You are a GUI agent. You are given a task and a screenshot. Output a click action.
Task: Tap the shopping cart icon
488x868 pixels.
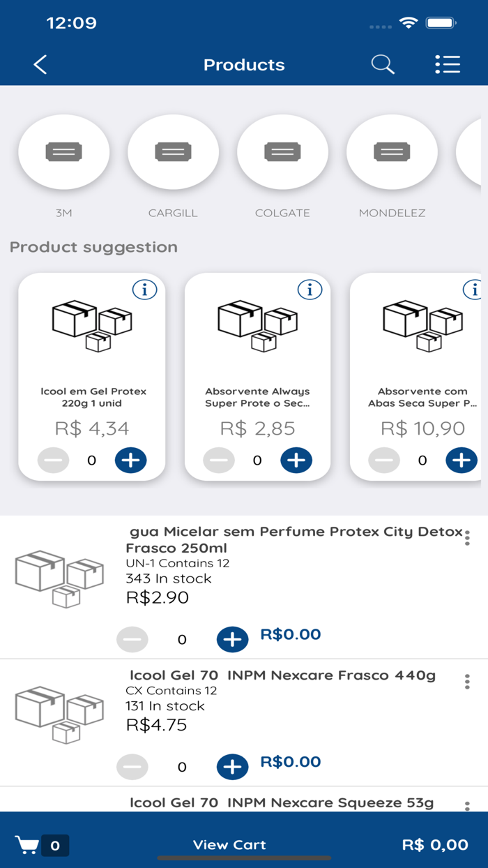coord(27,845)
